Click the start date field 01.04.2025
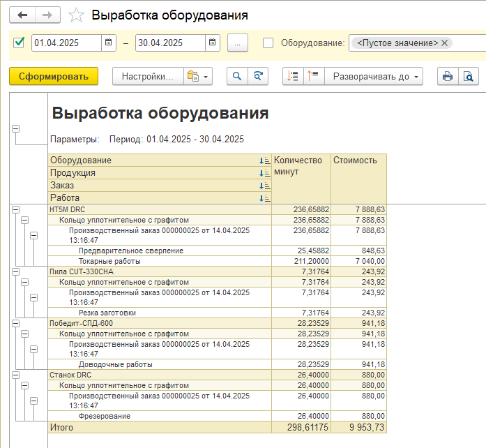The width and height of the screenshot is (486, 448). (67, 43)
